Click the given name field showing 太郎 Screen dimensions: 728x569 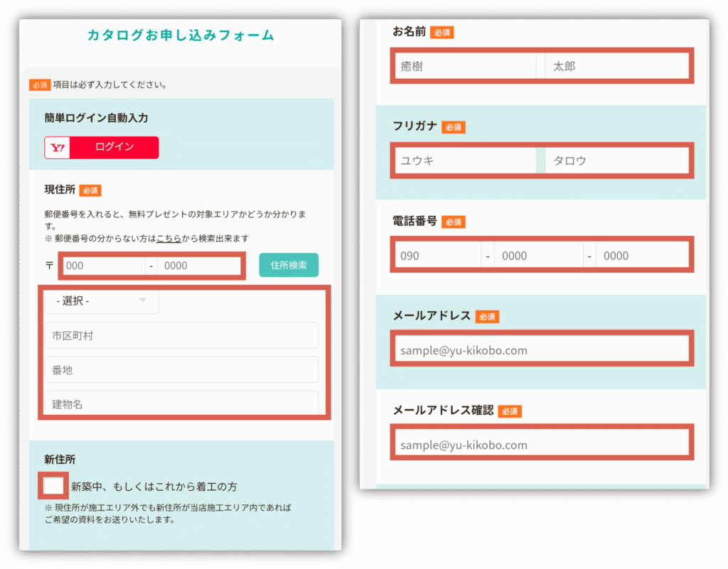pos(616,67)
